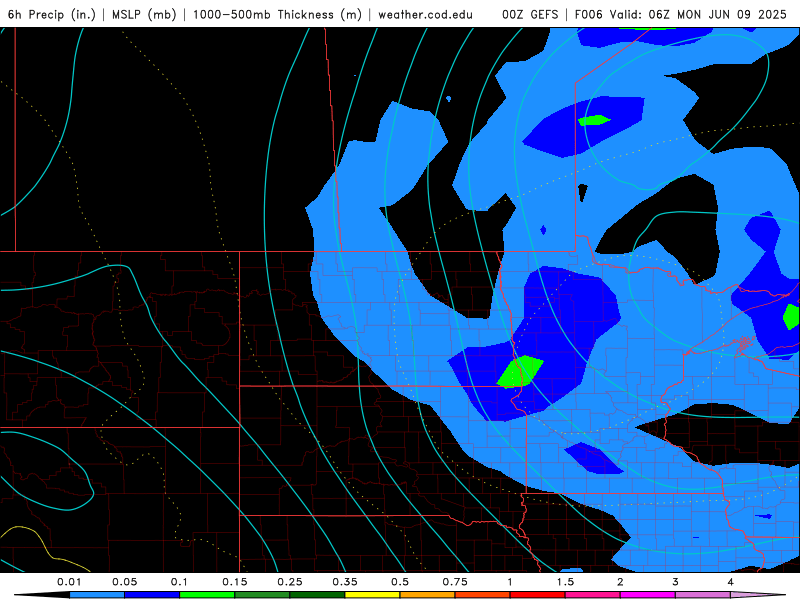This screenshot has height=600, width=800.
Task: Click the '0.5' legend value
Action: (x=400, y=582)
